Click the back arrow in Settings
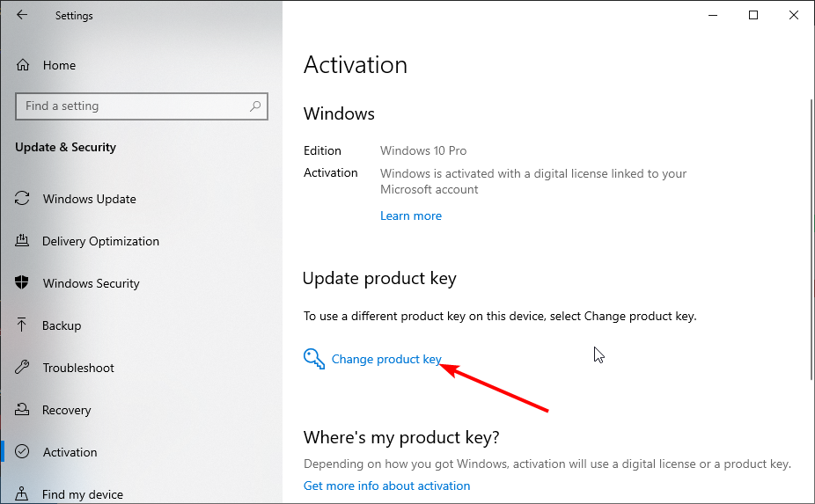815x504 pixels. 22,15
